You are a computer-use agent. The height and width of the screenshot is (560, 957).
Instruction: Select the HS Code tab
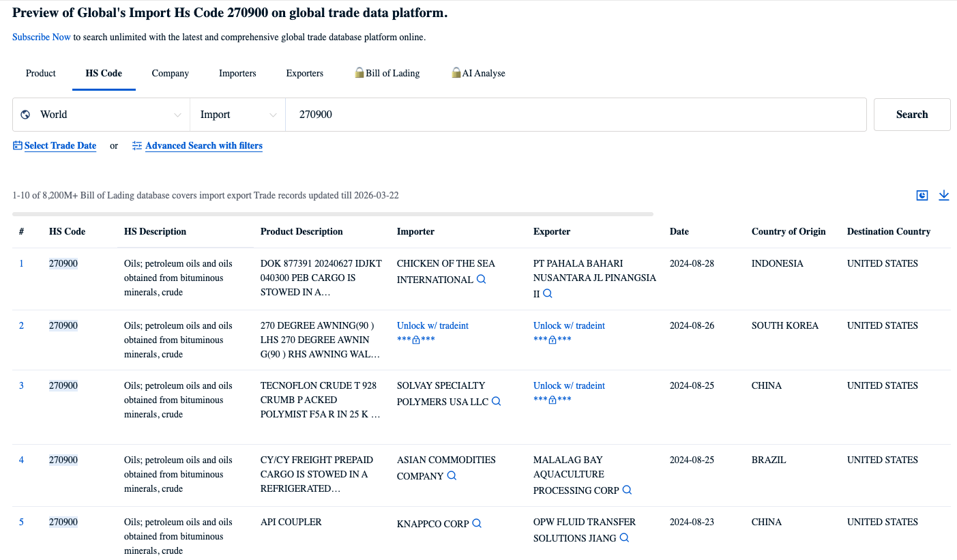[x=104, y=73]
